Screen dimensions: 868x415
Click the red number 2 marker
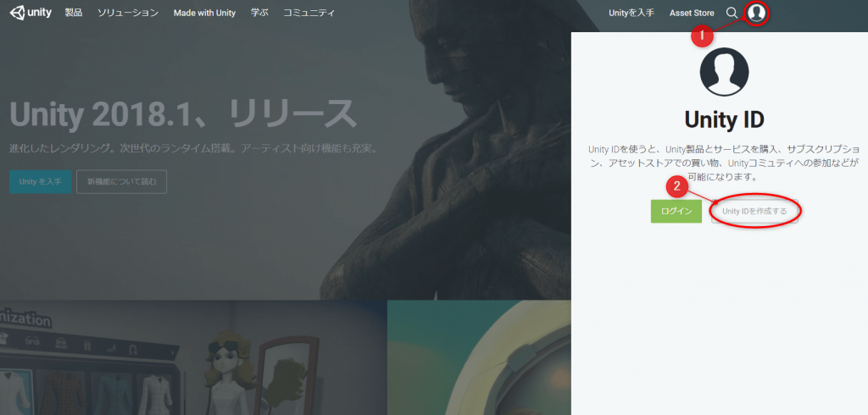[676, 186]
